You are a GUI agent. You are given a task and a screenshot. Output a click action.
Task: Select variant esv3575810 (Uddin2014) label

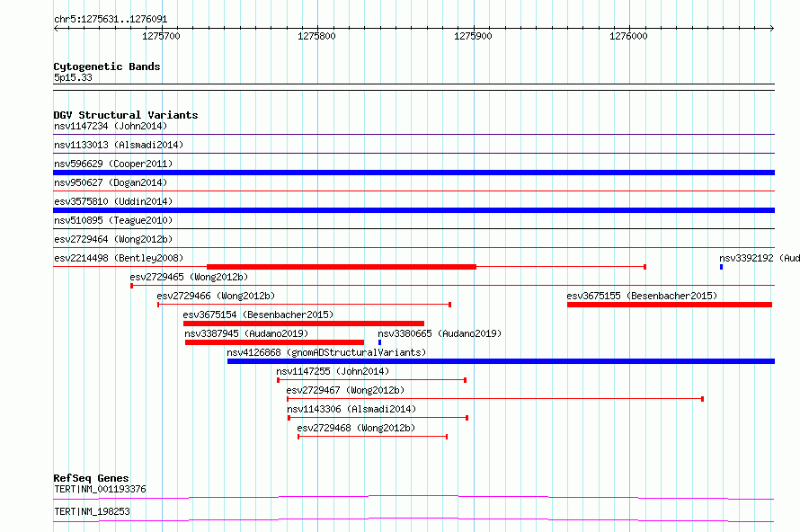click(113, 201)
